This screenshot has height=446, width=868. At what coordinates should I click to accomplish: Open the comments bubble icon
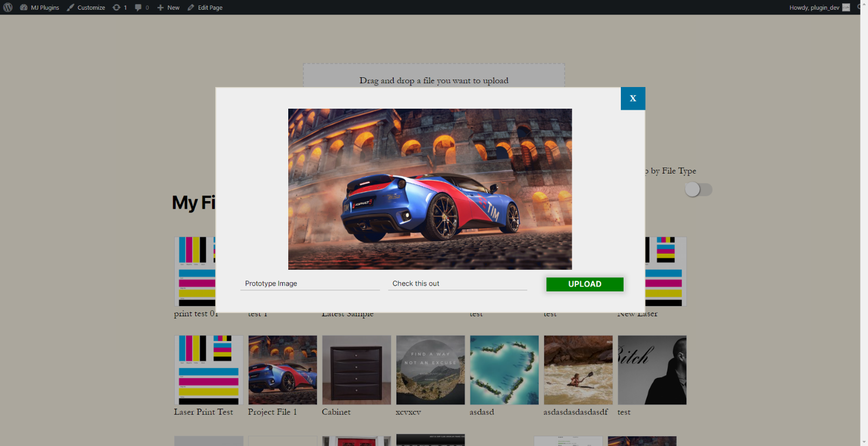[142, 8]
